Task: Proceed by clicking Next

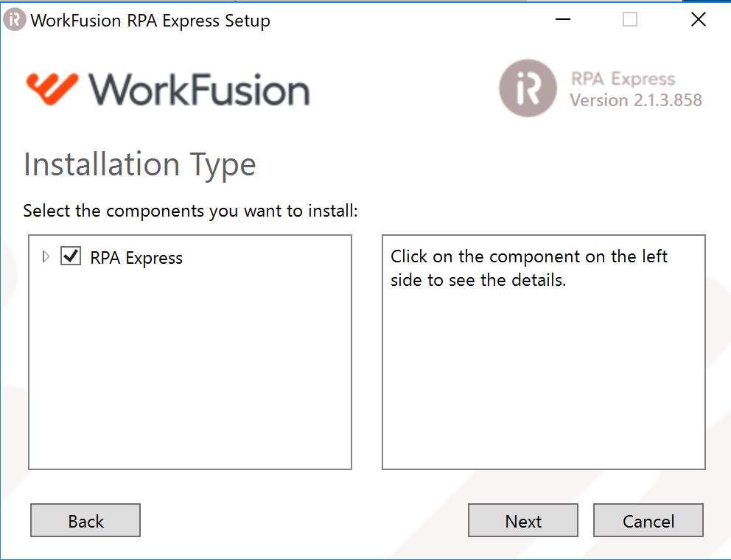Action: (x=522, y=520)
